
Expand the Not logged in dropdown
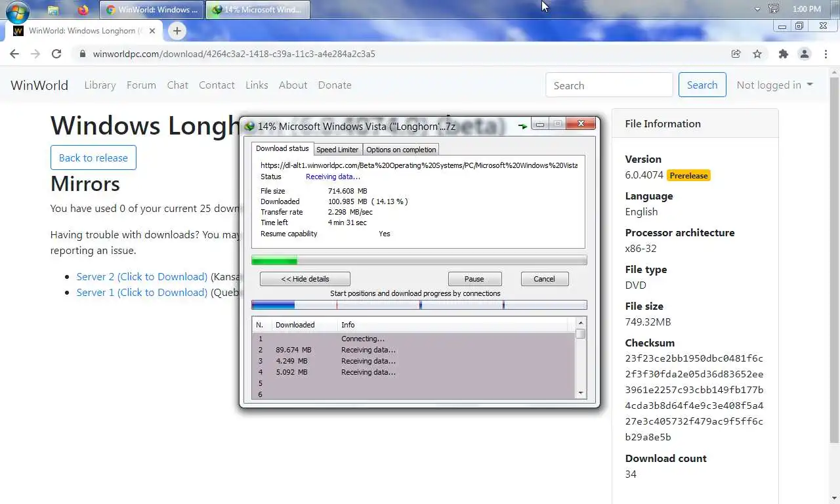pos(775,85)
